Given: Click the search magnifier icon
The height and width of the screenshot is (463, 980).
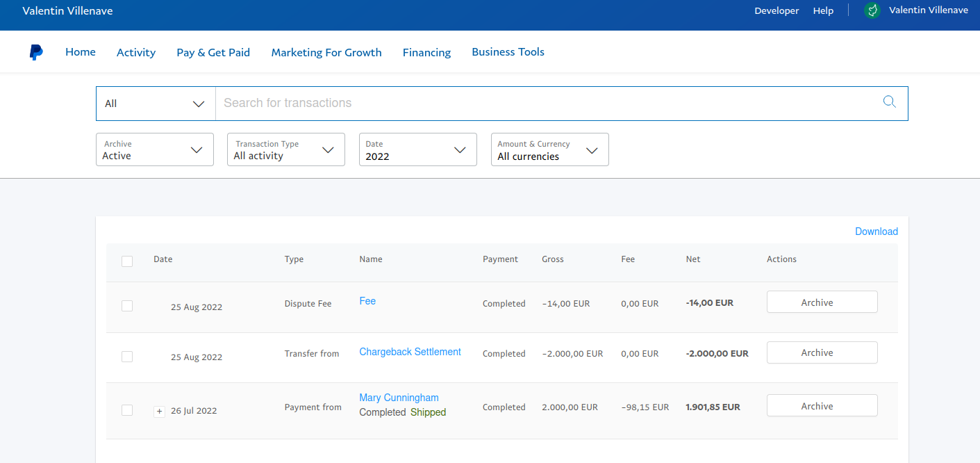Looking at the screenshot, I should click(x=889, y=102).
